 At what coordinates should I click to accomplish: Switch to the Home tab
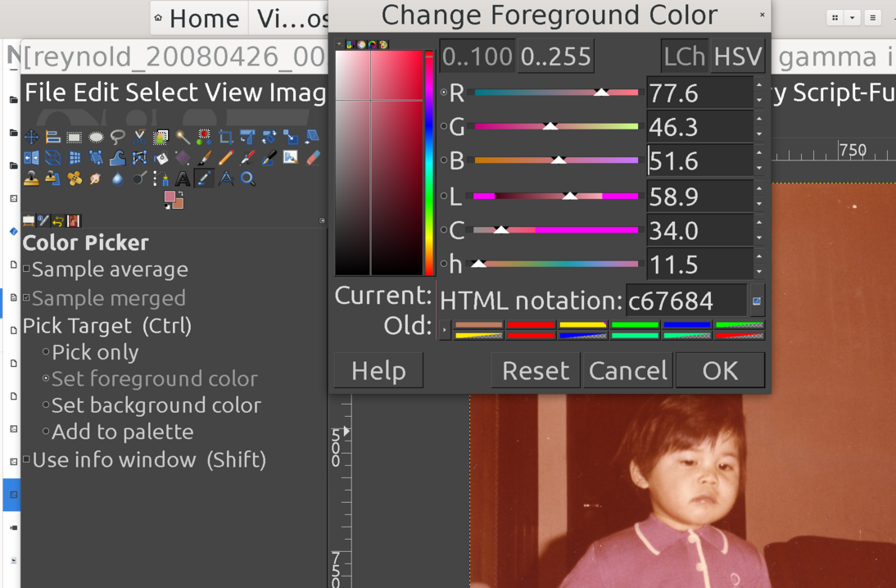point(197,18)
